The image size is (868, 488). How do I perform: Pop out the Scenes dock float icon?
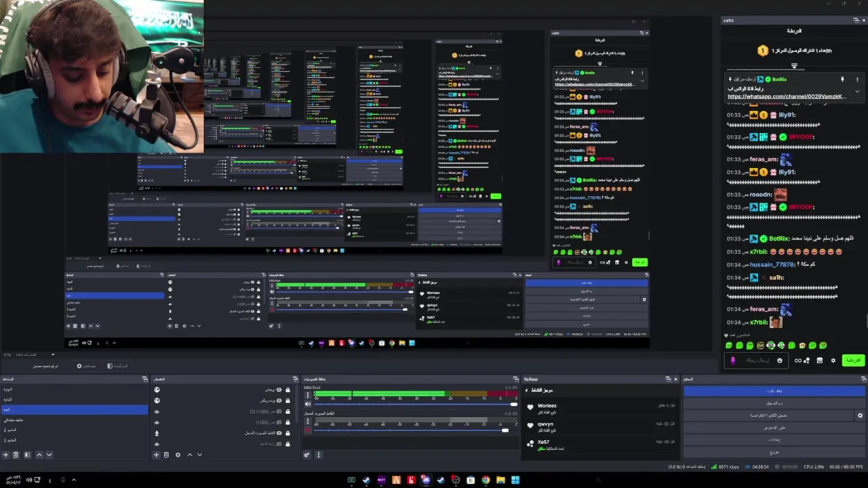[x=144, y=379]
